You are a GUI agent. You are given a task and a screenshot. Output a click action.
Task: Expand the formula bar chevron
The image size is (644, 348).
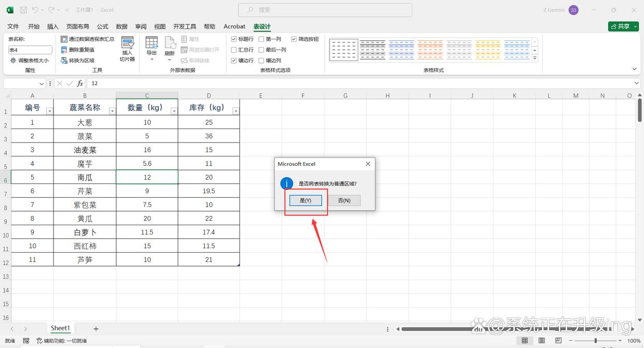pos(637,83)
